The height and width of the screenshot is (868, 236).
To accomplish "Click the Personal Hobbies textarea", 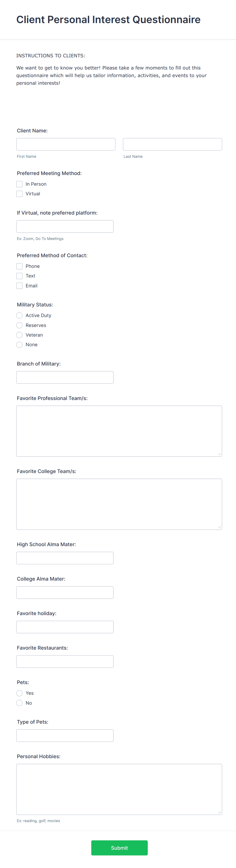I will (119, 788).
